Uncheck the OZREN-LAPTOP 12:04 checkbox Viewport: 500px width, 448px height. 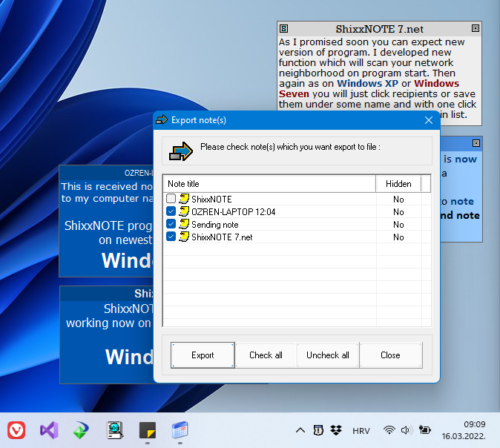click(x=171, y=211)
